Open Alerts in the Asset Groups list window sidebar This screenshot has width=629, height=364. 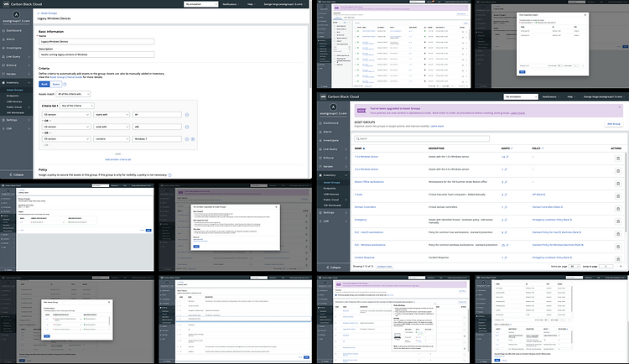327,132
